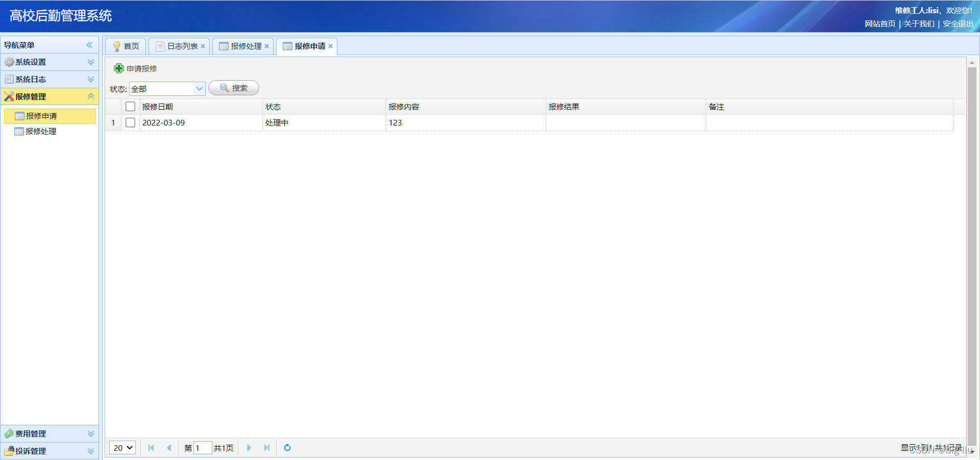Screen dimensions: 980x460
Task: Expand the 系统日志 section chevron
Action: click(x=91, y=79)
